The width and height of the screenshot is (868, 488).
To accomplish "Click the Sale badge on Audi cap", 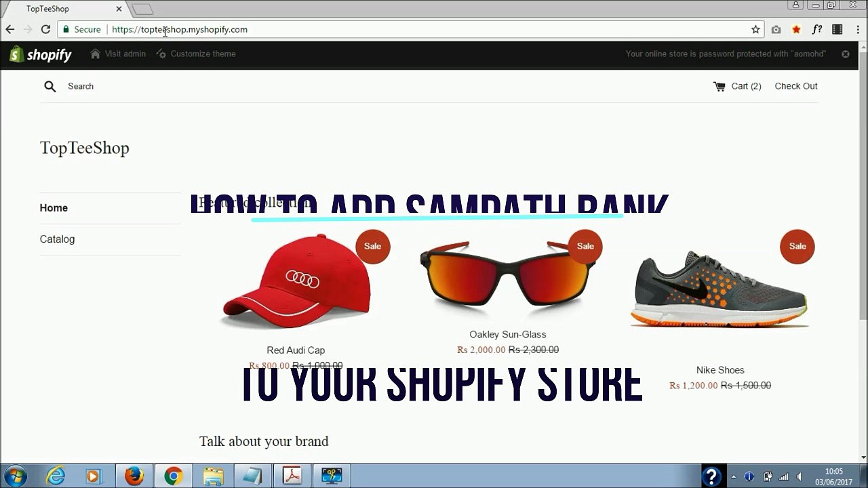I will click(x=373, y=247).
